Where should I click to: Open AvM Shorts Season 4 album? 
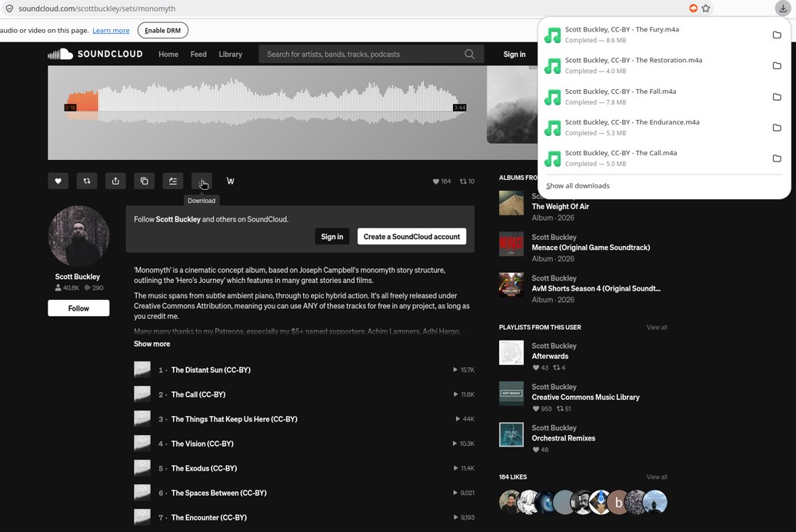coord(596,288)
